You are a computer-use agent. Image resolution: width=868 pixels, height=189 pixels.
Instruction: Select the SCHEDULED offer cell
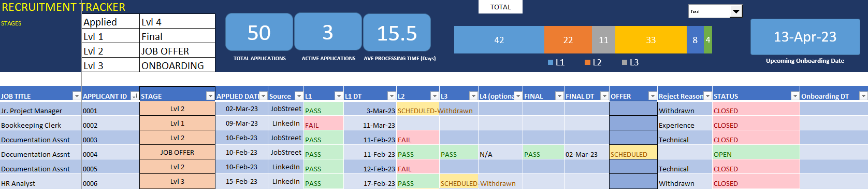point(633,152)
